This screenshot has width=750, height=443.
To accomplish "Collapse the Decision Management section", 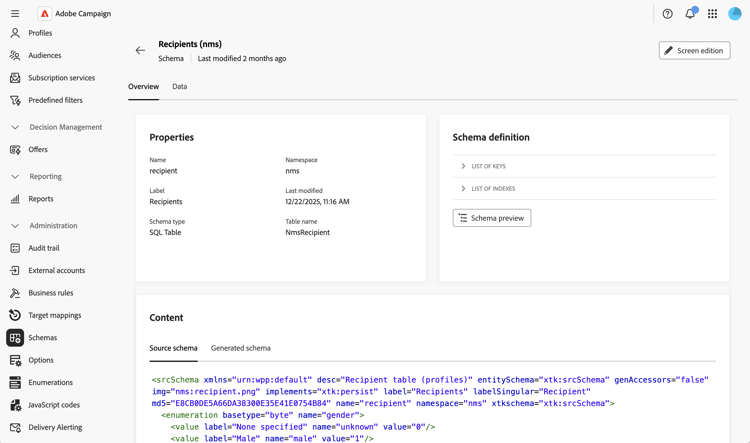I will tap(15, 127).
